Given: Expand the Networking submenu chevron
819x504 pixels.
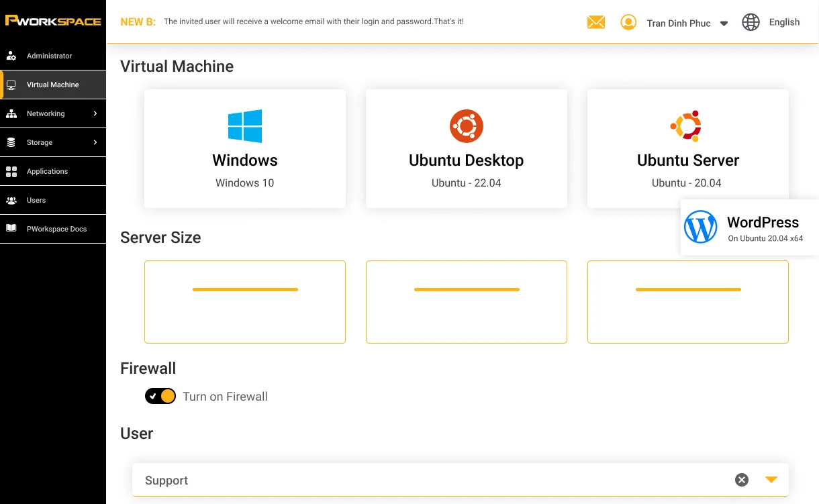Looking at the screenshot, I should tap(95, 113).
